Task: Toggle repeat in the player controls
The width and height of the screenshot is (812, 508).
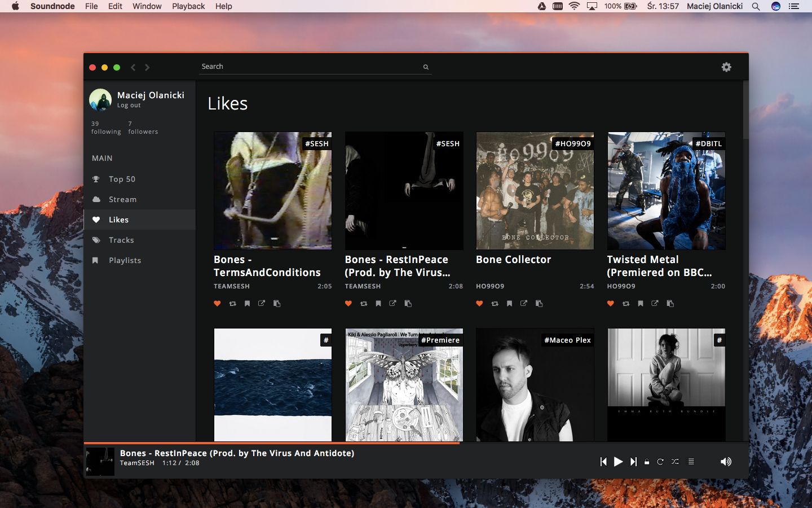Action: pyautogui.click(x=660, y=462)
